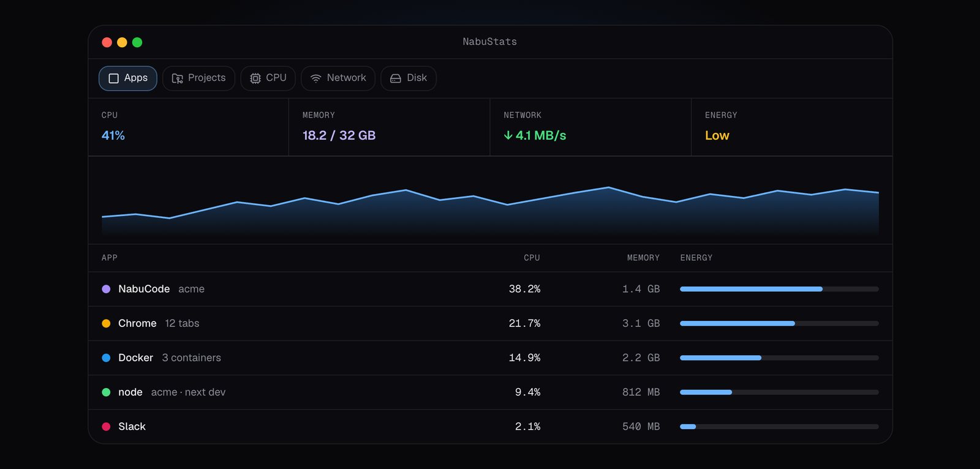Viewport: 980px width, 469px height.
Task: Click the MEMORY summary card label
Action: pos(318,115)
